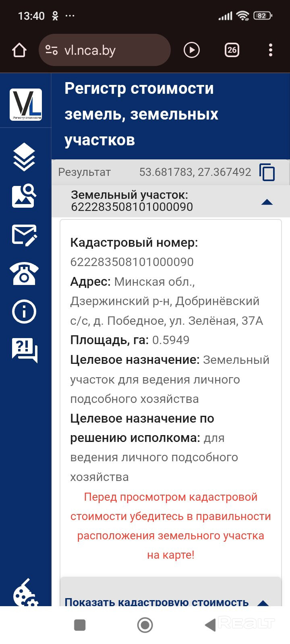The image size is (290, 644).
Task: Click the image search sidebar icon
Action: (x=24, y=196)
